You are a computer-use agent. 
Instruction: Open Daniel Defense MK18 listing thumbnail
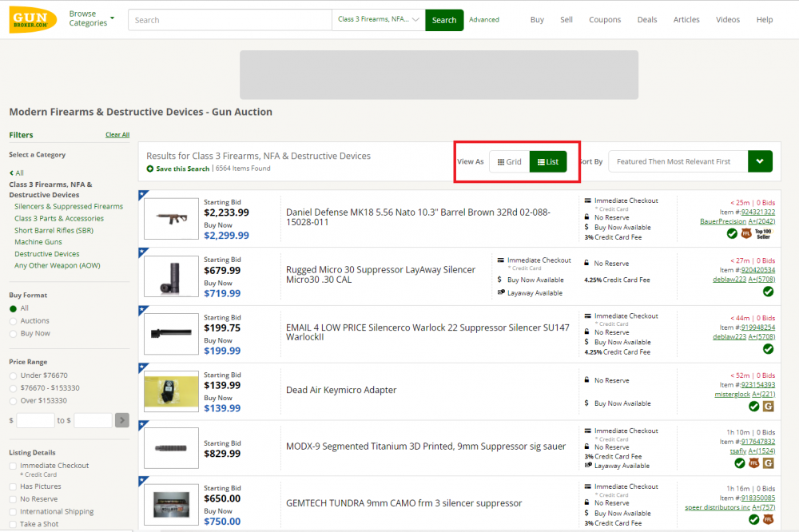(171, 219)
